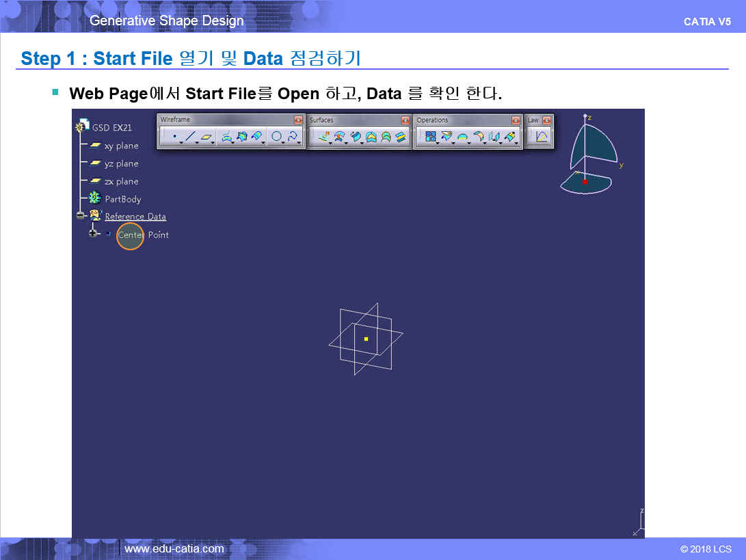Collapse the Reference Data node
746x560 pixels.
(81, 215)
